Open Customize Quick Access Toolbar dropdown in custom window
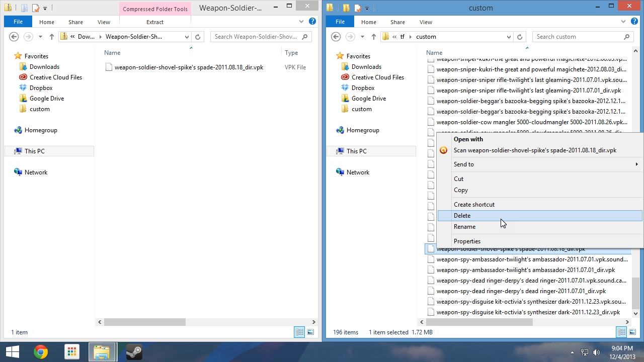Screen dimensions: 644x362 point(367,9)
